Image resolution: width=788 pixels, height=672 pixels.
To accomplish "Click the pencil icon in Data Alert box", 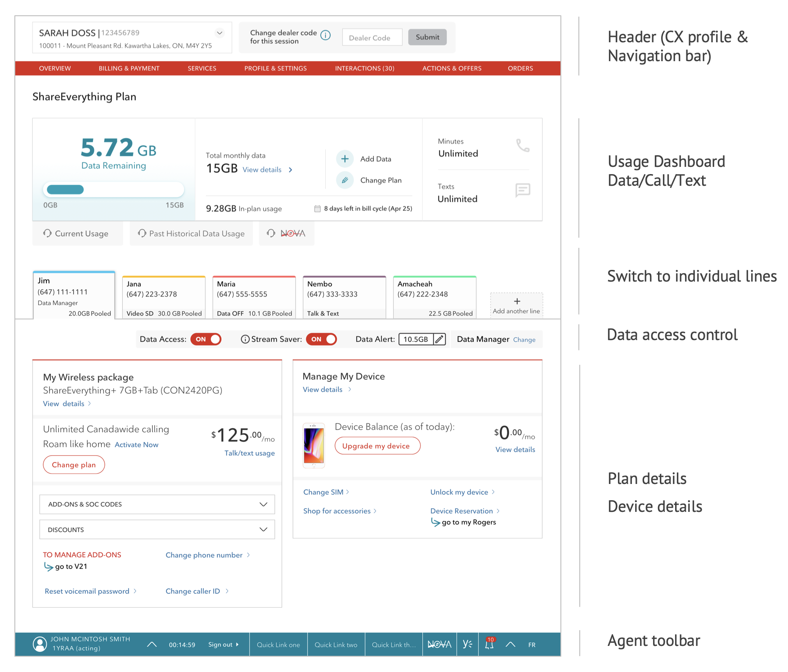I will click(x=439, y=339).
